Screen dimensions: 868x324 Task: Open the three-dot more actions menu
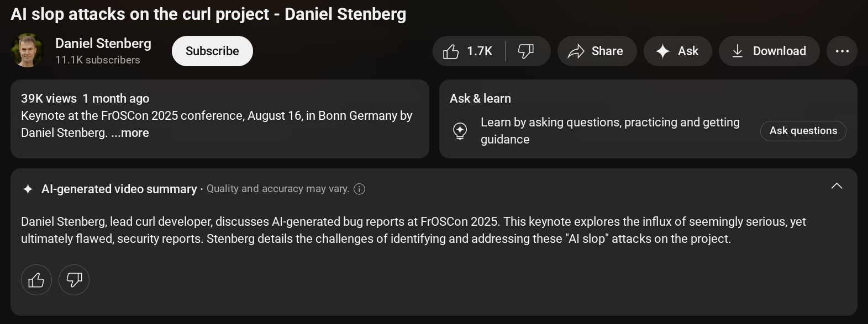click(x=842, y=51)
